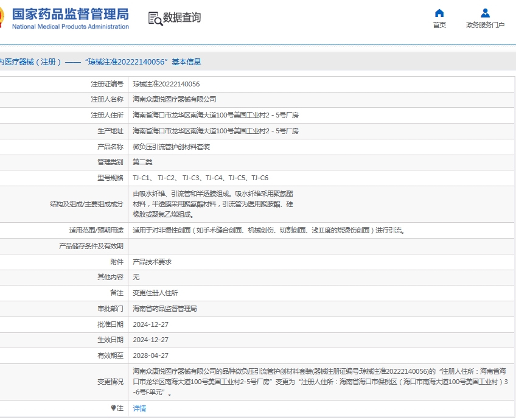Viewport: 516px width, 420px height.
Task: Click the 生产地址 address value
Action: point(215,131)
